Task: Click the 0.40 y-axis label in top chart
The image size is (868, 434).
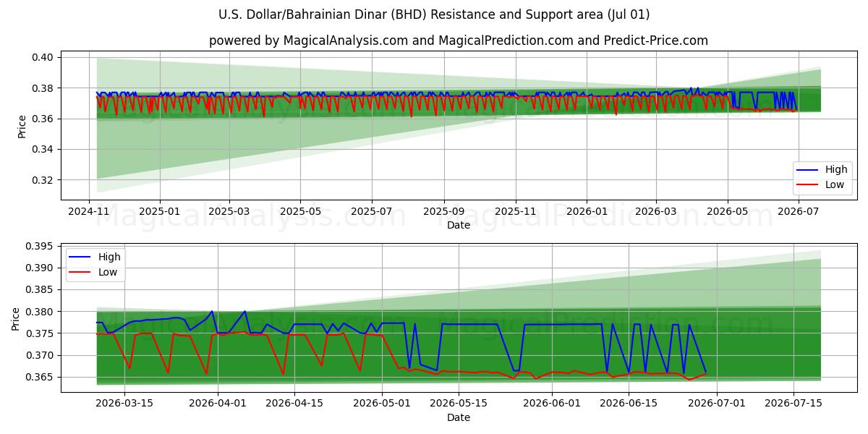Action: click(43, 57)
